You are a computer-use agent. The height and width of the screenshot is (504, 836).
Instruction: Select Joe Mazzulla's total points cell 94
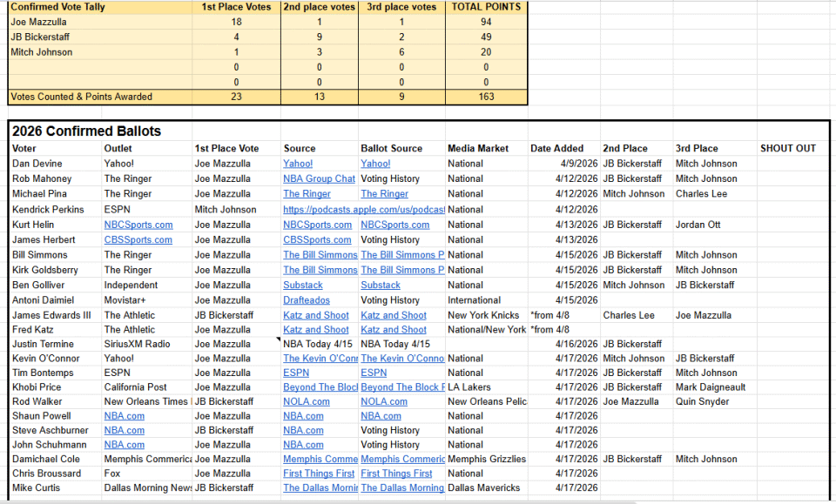(x=486, y=22)
